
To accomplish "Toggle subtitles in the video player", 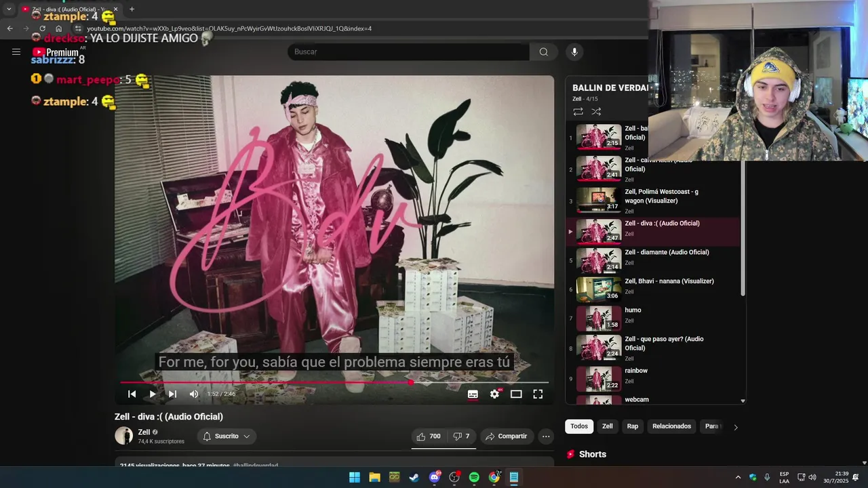I will pos(473,394).
